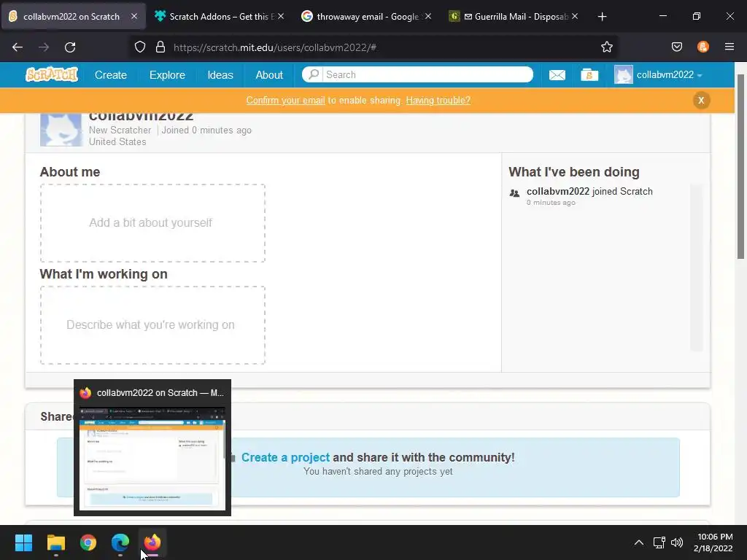The height and width of the screenshot is (560, 747).
Task: Click the Firefox address bar URL
Action: coord(275,47)
